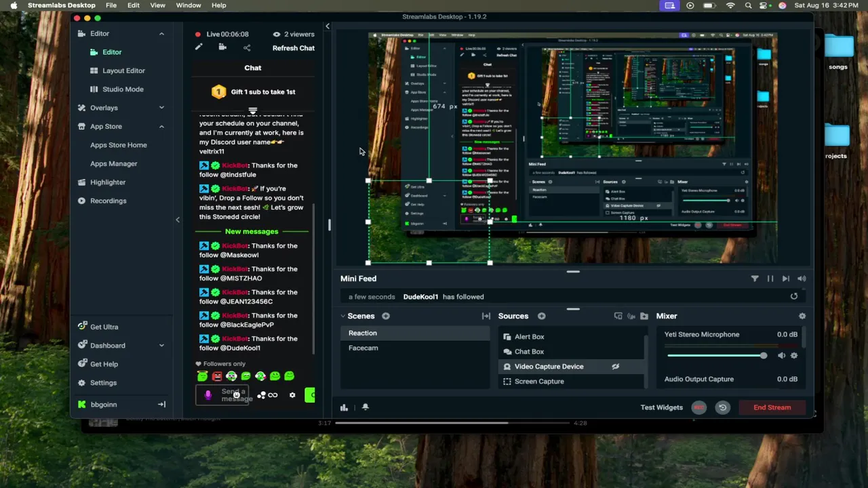Mute the Yeti Stereo Microphone

point(781,355)
